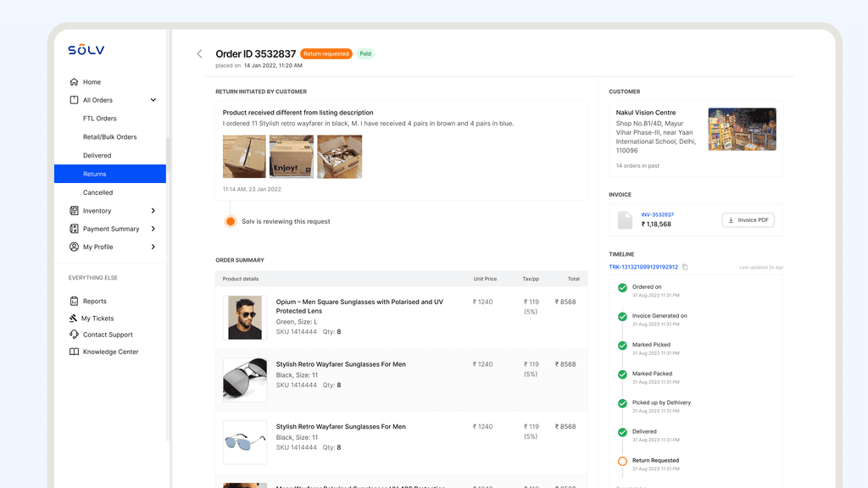Click 'Solv is reviewing this request' text

coord(286,221)
